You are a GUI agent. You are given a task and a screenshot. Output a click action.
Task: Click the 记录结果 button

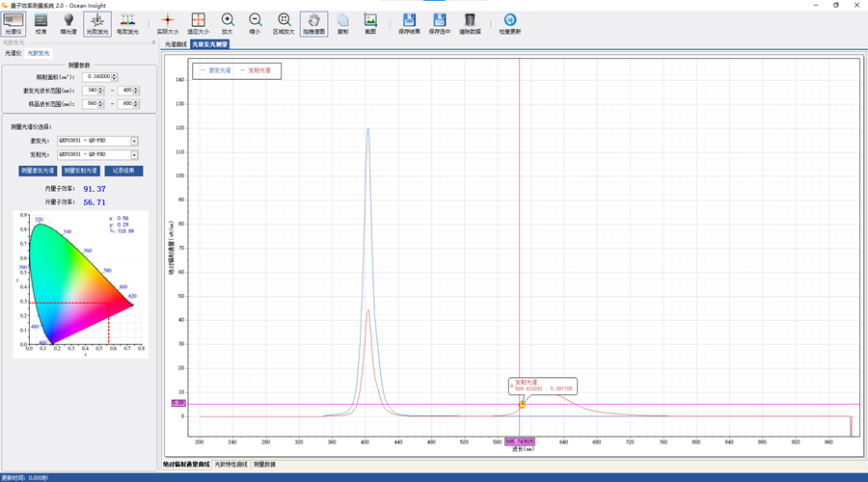123,171
